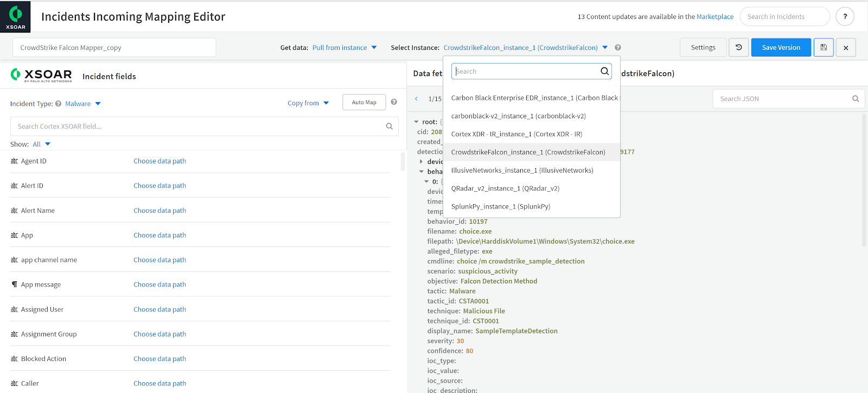
Task: Select SplunkPy_instance_1 from instance list
Action: coord(500,207)
